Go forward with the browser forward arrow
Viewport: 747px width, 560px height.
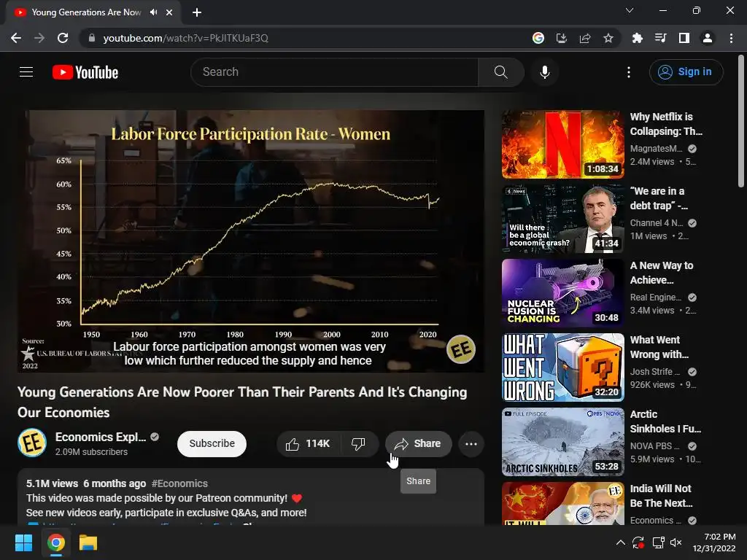39,38
